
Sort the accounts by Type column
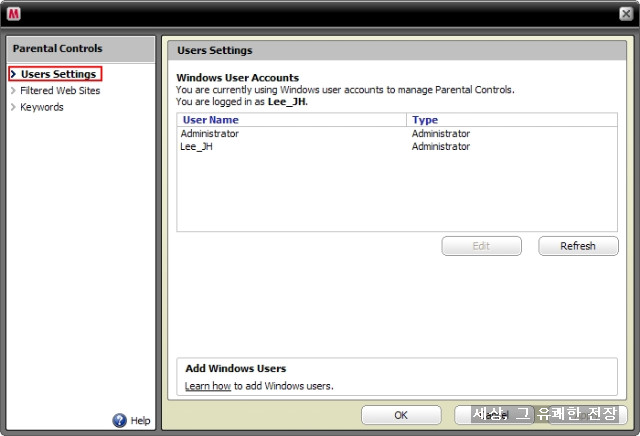click(x=512, y=120)
